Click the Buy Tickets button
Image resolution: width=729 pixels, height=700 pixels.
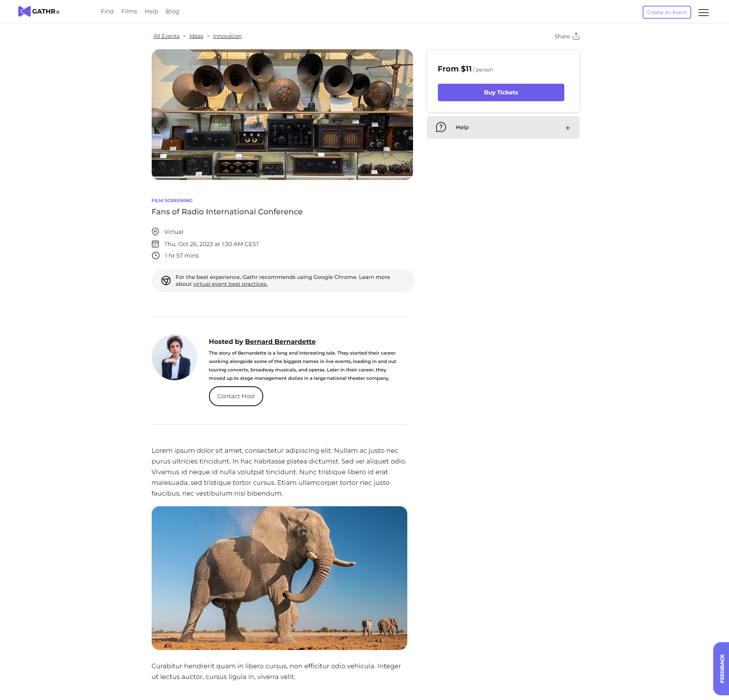[x=501, y=92]
